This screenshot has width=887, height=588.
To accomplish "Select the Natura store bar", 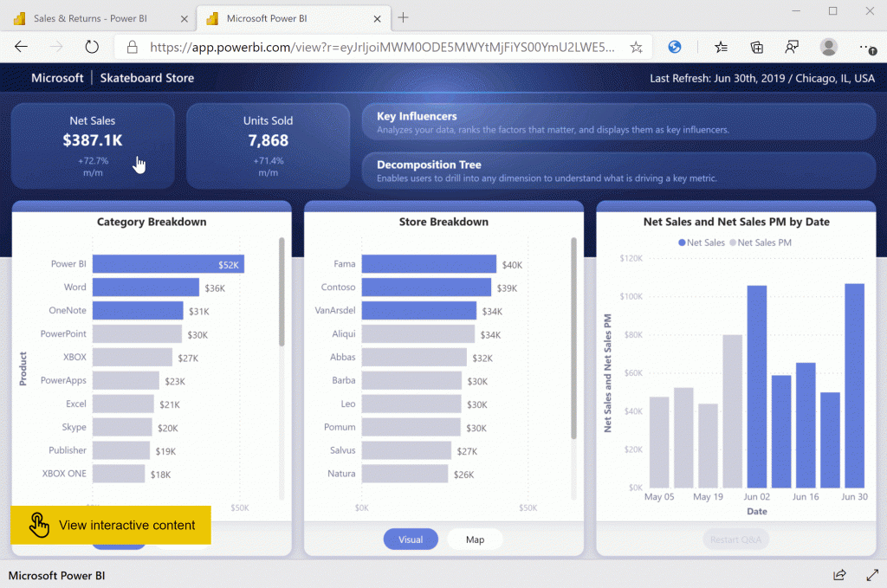I will click(x=405, y=474).
